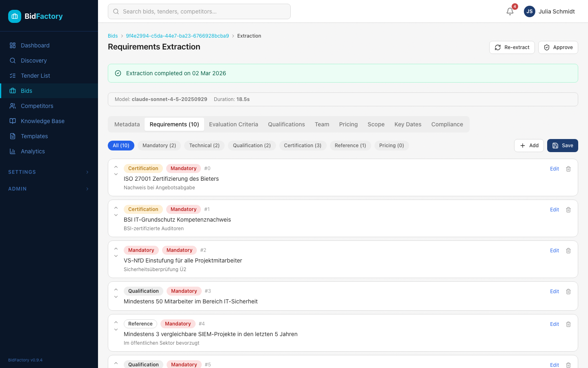588x368 pixels.
Task: Open the bid ID breadcrumb link
Action: (177, 36)
